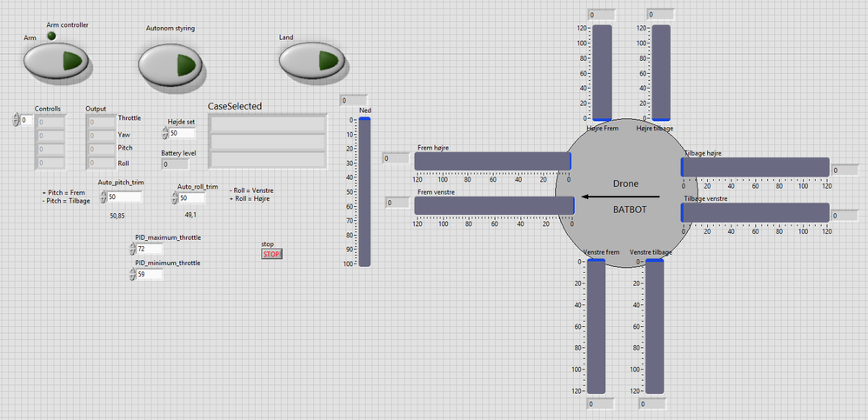Click the Arm controller LED indicator

(51, 36)
